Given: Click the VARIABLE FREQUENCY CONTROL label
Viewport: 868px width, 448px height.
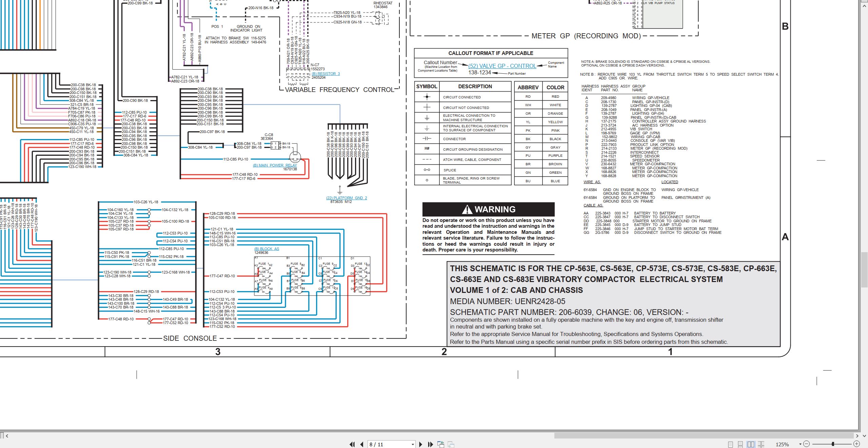Looking at the screenshot, I should [x=339, y=90].
